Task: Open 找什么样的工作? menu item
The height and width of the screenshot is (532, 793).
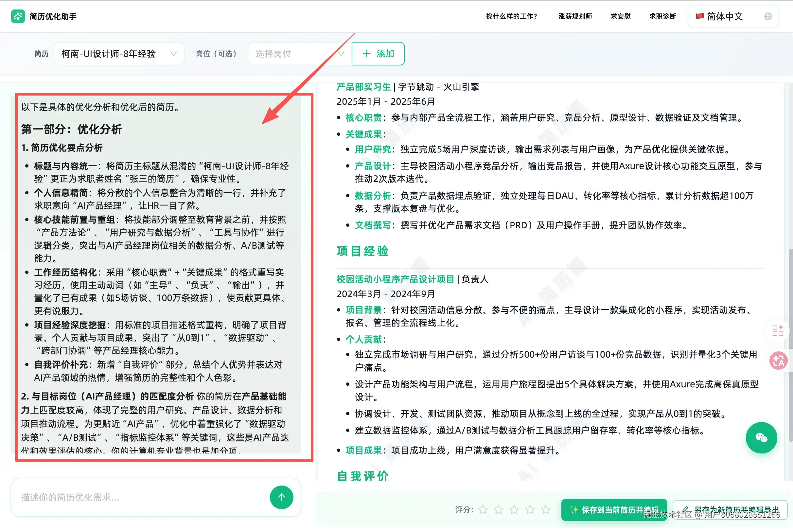Action: pyautogui.click(x=511, y=16)
